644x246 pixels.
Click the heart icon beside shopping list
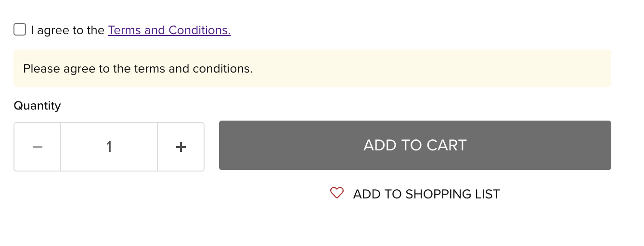coord(337,193)
